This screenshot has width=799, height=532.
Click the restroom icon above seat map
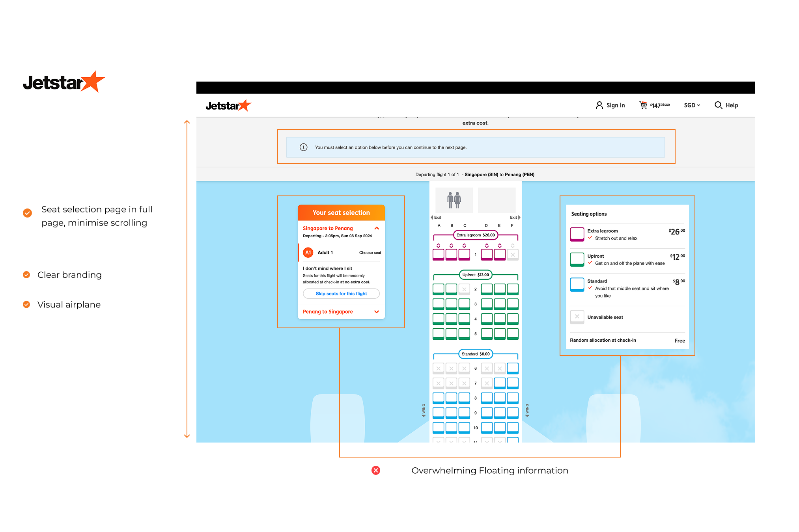tap(454, 200)
